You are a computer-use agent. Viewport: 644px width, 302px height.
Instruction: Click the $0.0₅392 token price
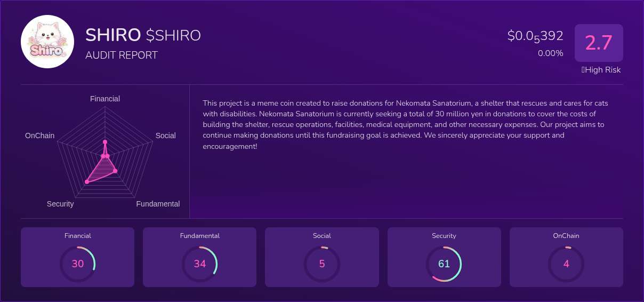(535, 36)
